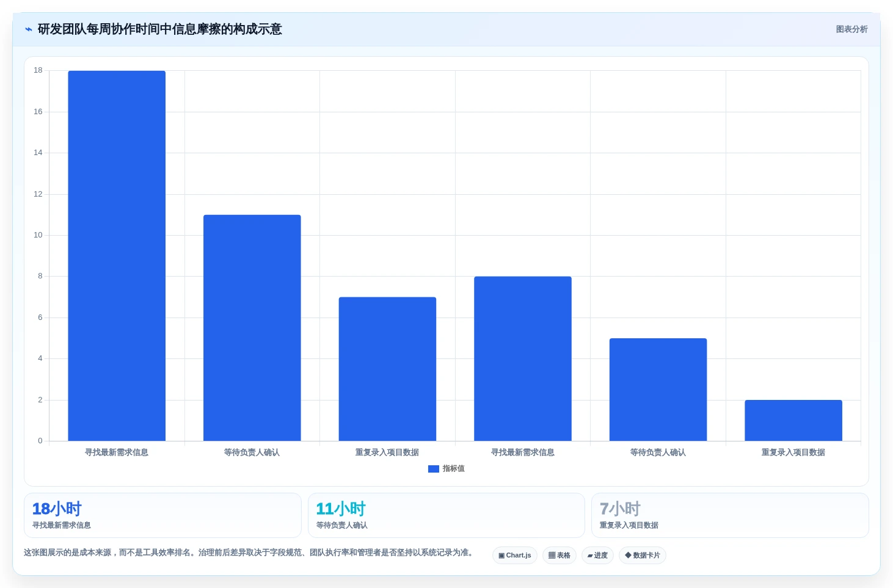
Task: Click the bar valued 7
Action: coord(387,369)
